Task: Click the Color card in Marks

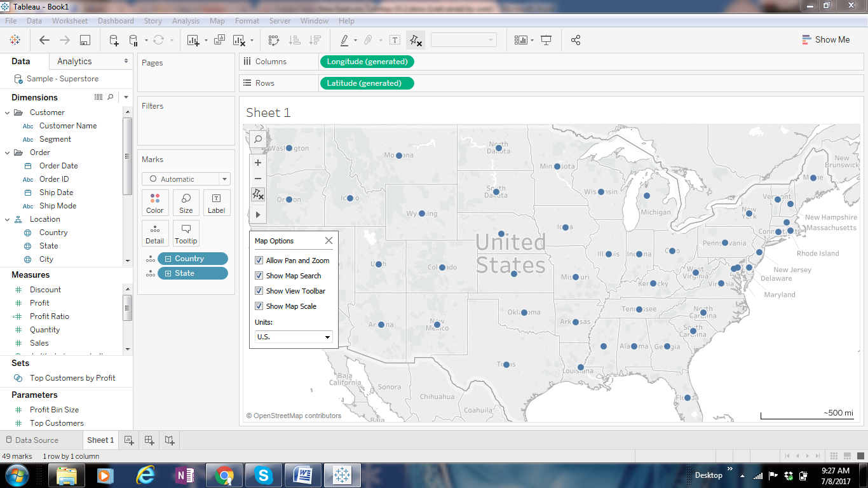Action: [x=155, y=203]
